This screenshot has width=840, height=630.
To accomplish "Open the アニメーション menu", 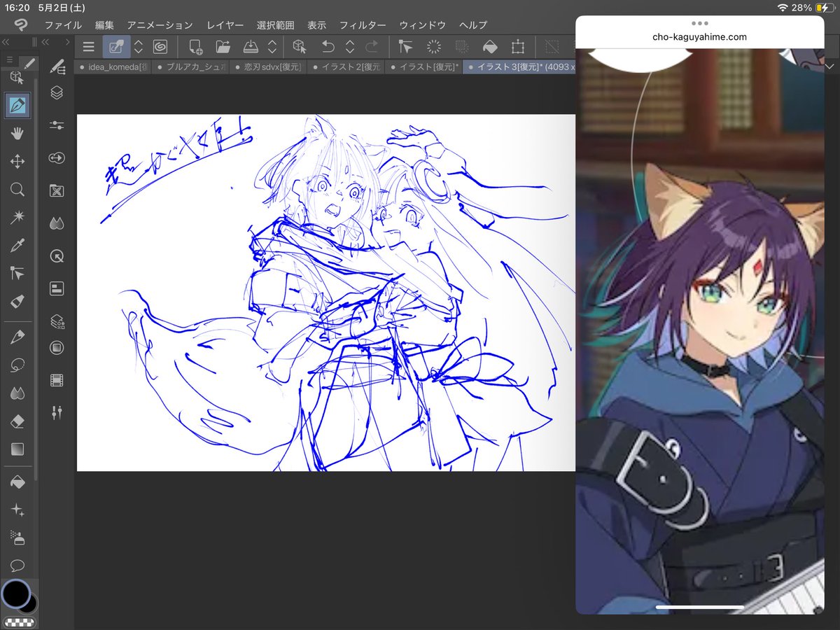I will 160,24.
